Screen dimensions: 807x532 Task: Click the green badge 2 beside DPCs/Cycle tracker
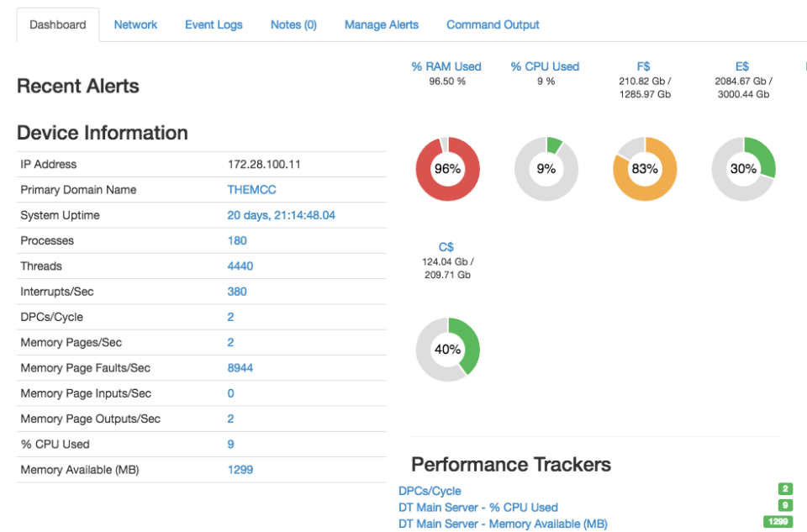click(785, 489)
